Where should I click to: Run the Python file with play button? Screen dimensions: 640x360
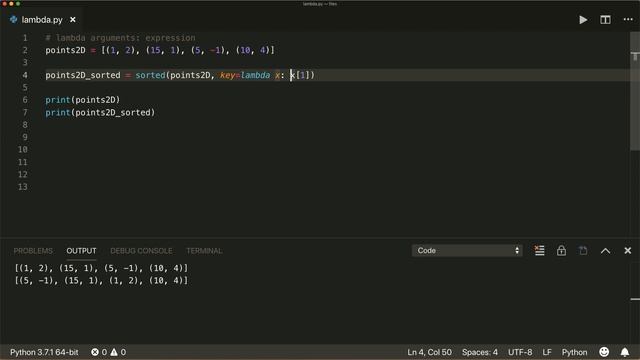pyautogui.click(x=583, y=20)
